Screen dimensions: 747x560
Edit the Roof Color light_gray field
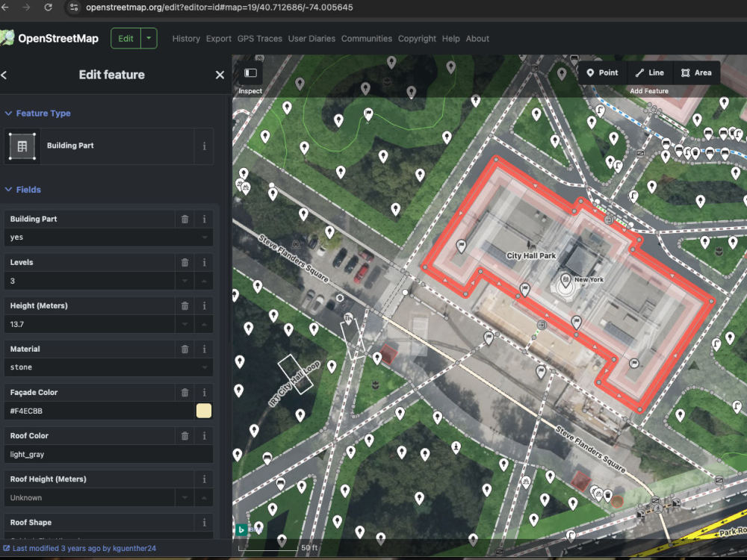click(108, 454)
